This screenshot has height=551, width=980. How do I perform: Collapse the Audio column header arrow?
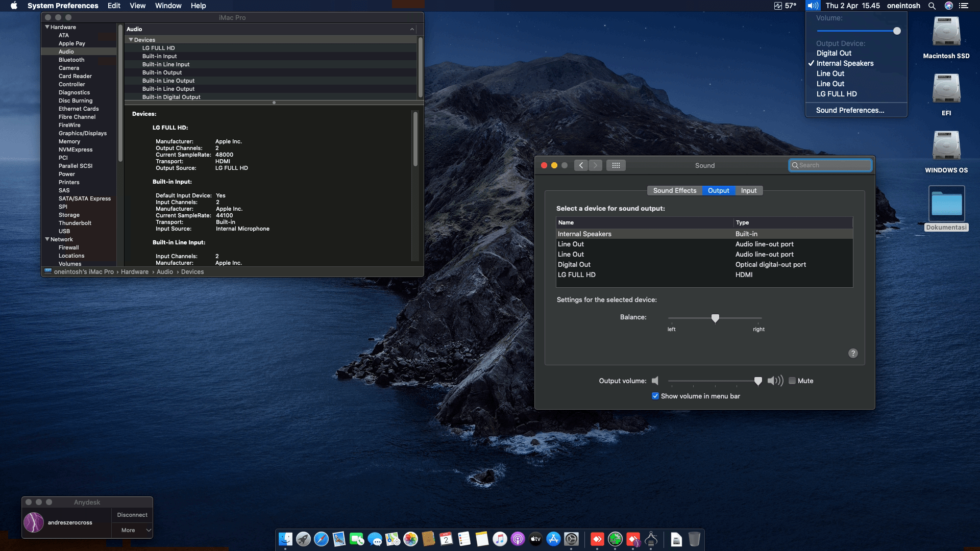[412, 29]
